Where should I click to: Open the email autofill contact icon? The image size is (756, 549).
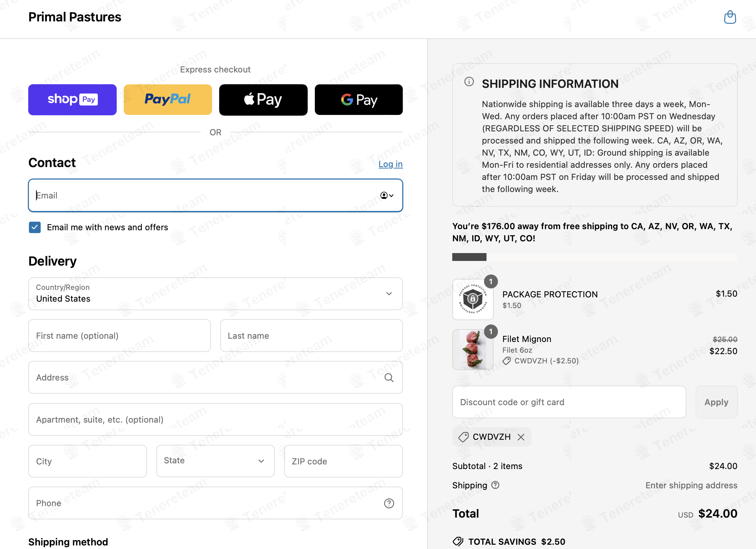[387, 195]
